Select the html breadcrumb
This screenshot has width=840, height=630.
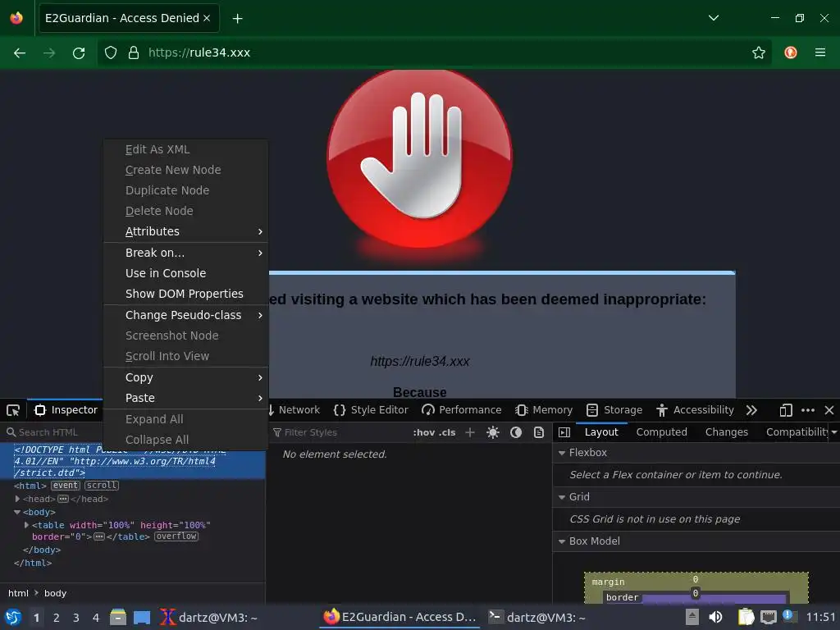(x=18, y=593)
